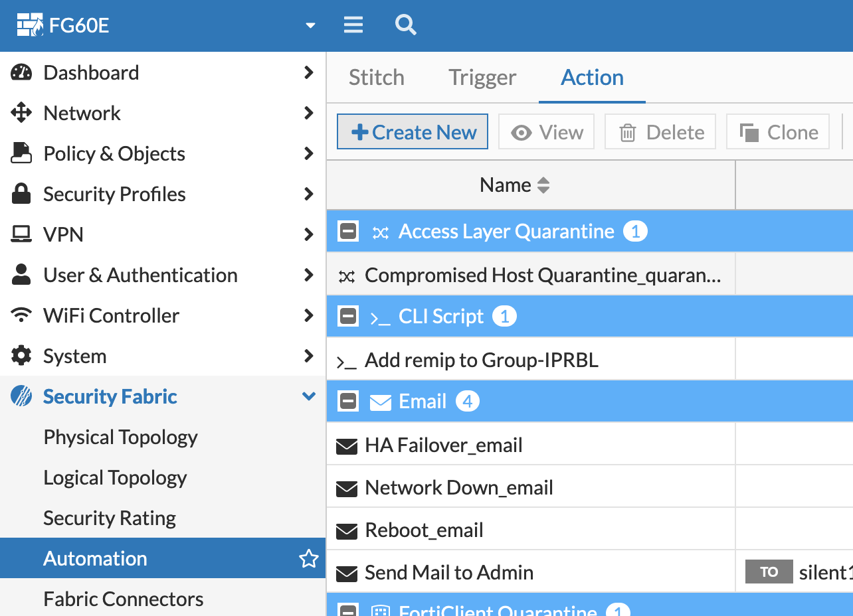
Task: Switch to the Trigger tab
Action: 482,78
